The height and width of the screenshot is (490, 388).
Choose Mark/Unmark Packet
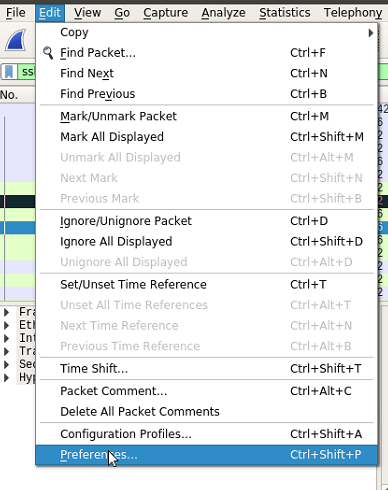[207, 116]
